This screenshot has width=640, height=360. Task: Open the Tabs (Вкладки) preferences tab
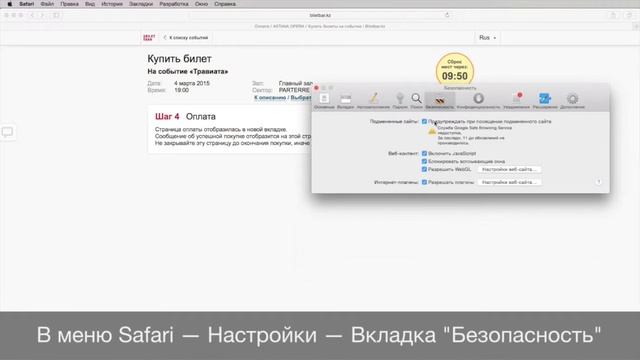pyautogui.click(x=345, y=101)
